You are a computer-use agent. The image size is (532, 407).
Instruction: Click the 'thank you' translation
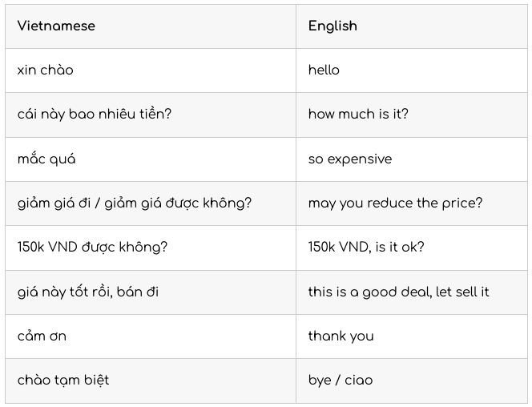pyautogui.click(x=341, y=336)
